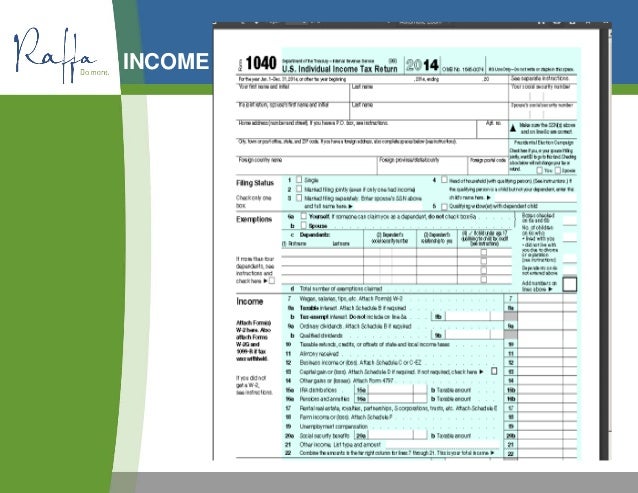The image size is (638, 493).
Task: Click line 21 other income type field
Action: tap(441, 445)
